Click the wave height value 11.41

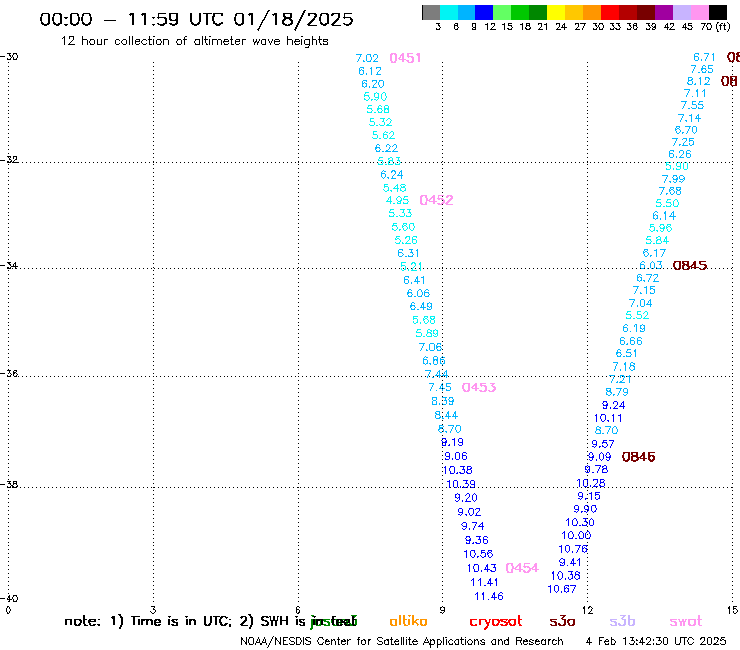[484, 582]
